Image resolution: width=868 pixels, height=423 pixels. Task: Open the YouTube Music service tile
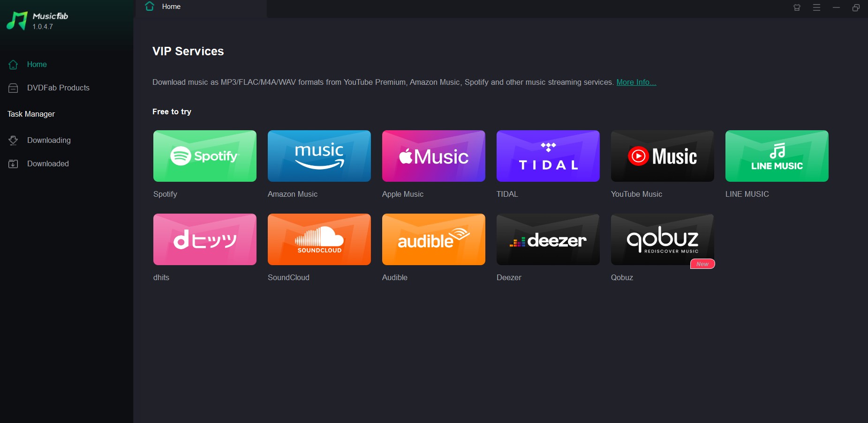(663, 156)
